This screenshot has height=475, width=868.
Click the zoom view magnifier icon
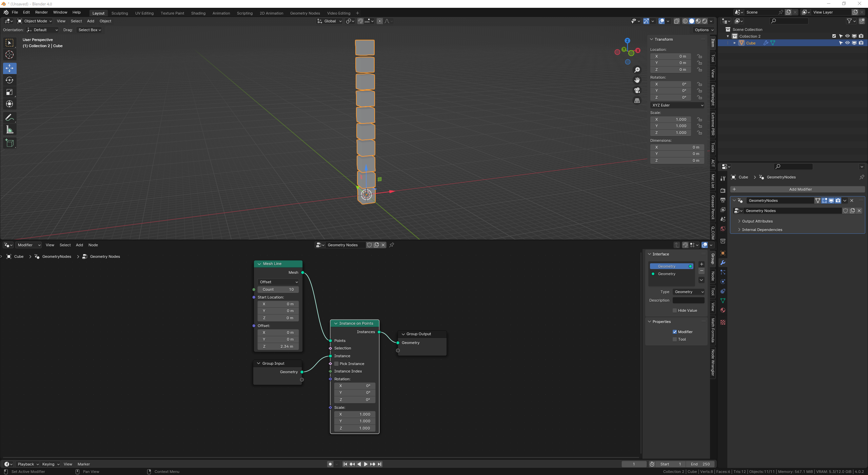pyautogui.click(x=637, y=70)
